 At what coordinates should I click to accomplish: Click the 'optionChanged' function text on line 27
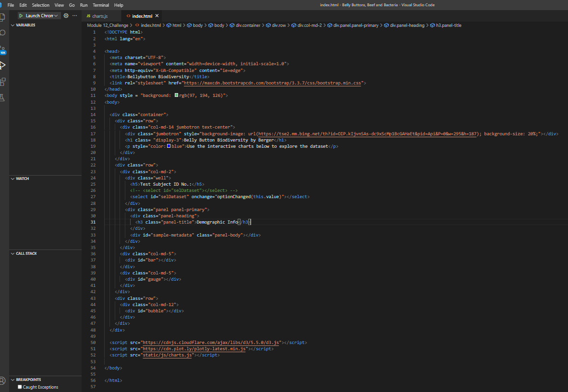[233, 197]
